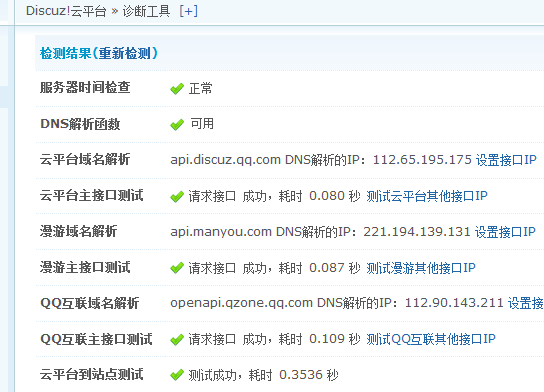
Task: Select the 云平台到站点测试 row label
Action: click(92, 375)
